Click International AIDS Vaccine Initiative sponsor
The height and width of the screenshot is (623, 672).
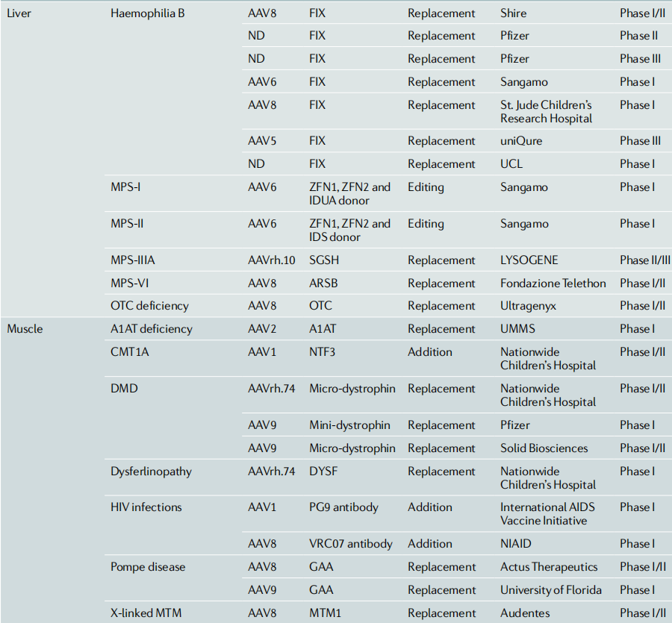pos(547,514)
